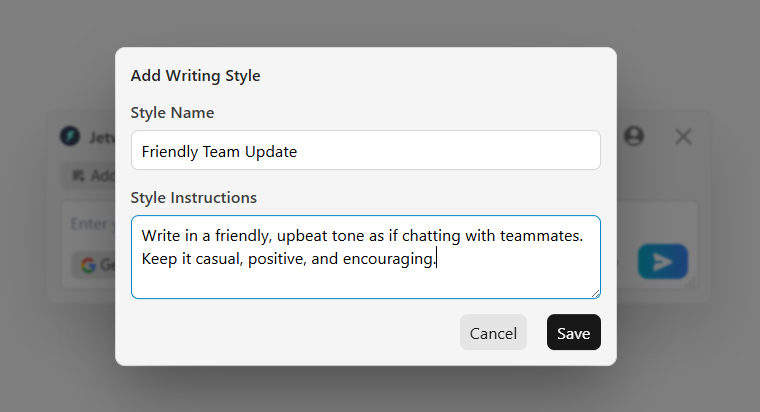Click the Jetwriter logo icon
Viewport: 760px width, 412px height.
(x=69, y=136)
